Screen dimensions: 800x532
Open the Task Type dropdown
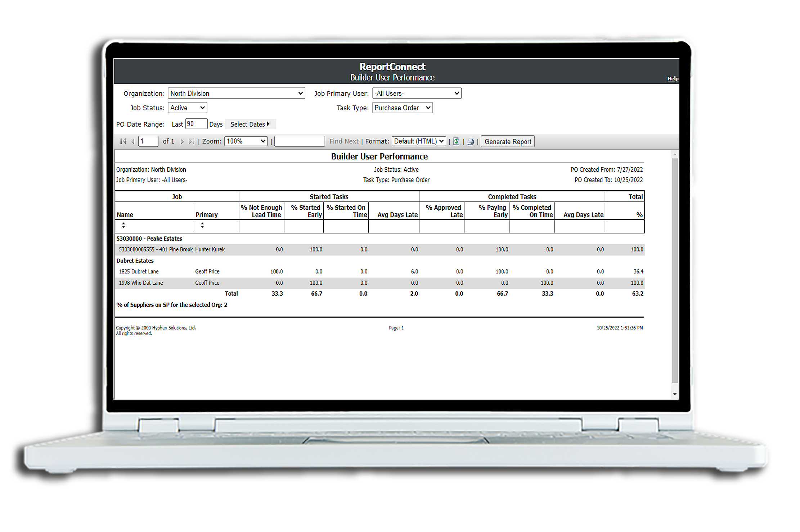(x=403, y=108)
